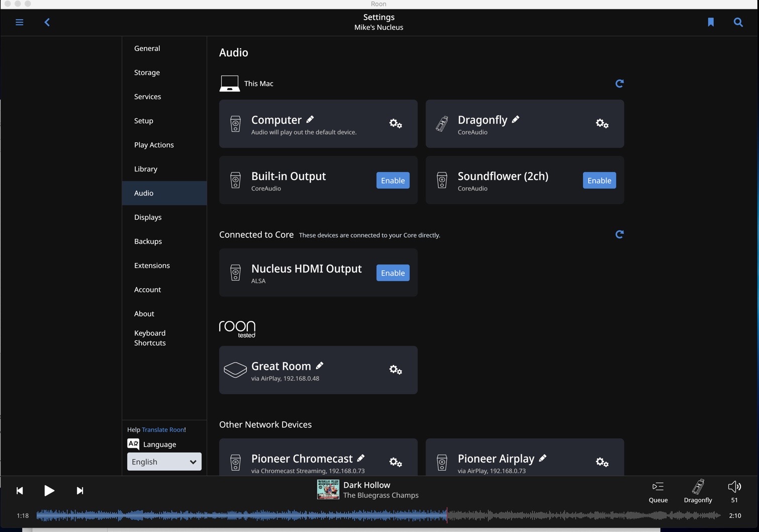The image size is (759, 532).
Task: Skip to the previous track
Action: [20, 491]
